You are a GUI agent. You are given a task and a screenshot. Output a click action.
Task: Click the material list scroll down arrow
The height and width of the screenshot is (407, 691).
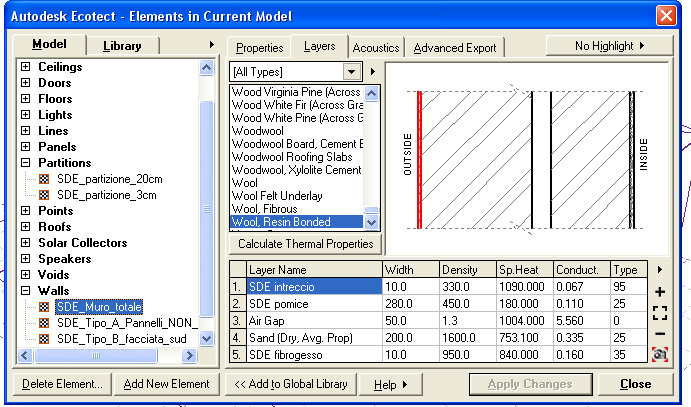[x=372, y=222]
